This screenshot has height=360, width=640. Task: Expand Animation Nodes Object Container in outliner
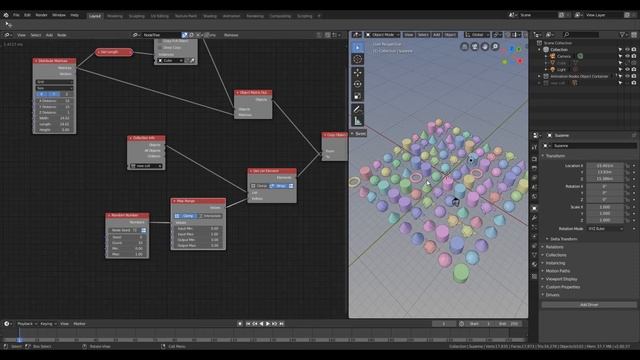pos(540,76)
